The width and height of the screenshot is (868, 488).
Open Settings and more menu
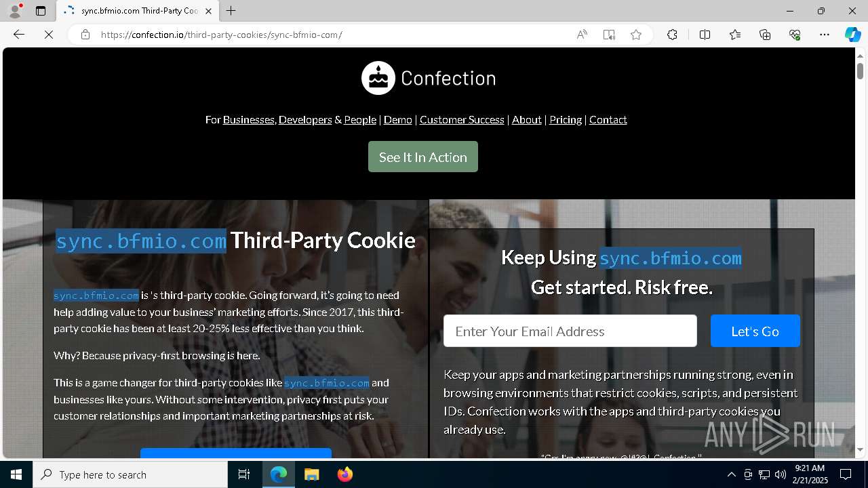825,35
